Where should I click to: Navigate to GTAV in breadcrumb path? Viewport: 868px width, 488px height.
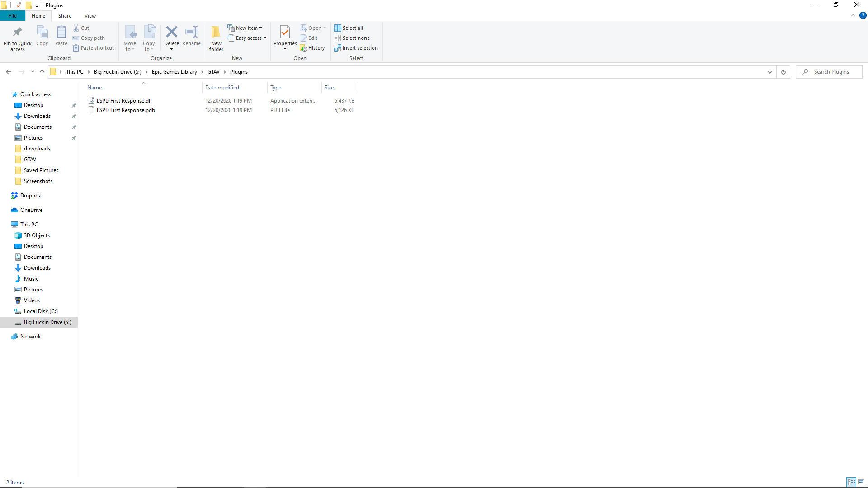pos(213,72)
